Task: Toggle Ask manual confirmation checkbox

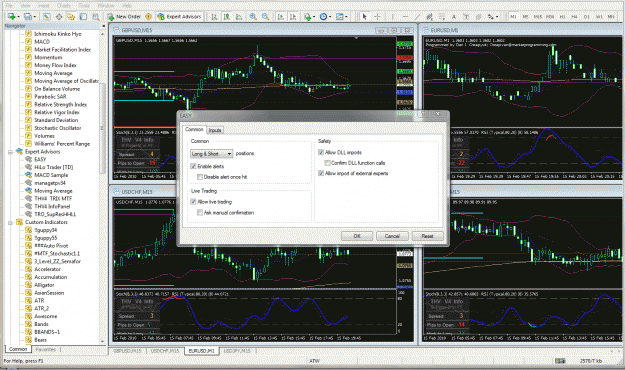Action: coord(200,213)
